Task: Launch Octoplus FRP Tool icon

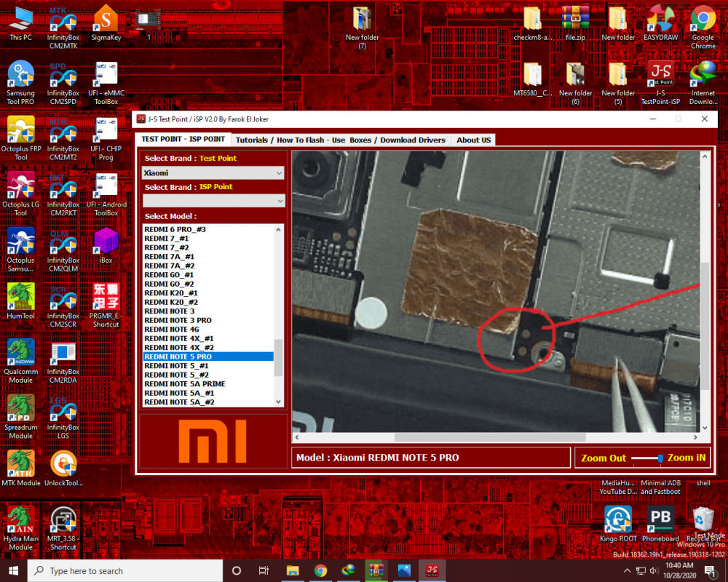Action: point(21,139)
